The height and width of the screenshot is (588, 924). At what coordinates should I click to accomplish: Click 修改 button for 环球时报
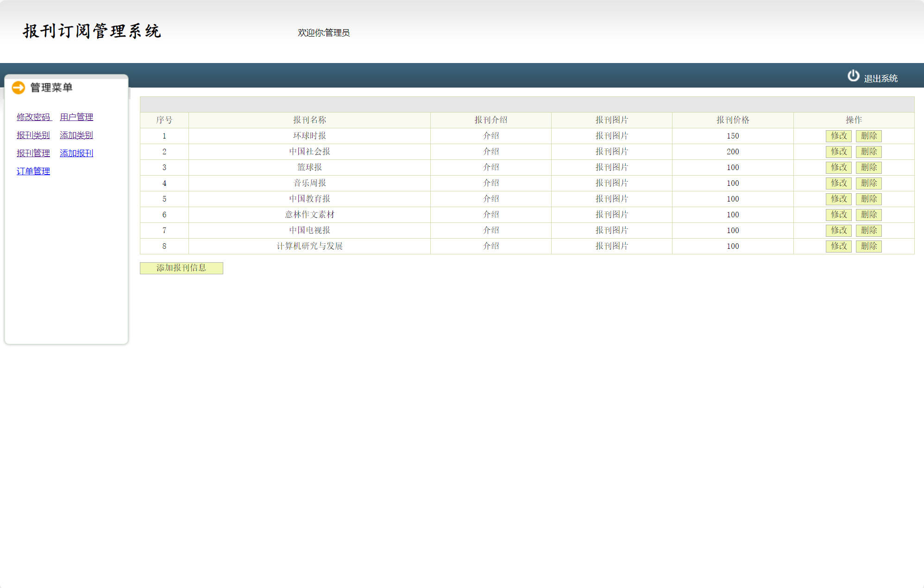[x=838, y=136]
